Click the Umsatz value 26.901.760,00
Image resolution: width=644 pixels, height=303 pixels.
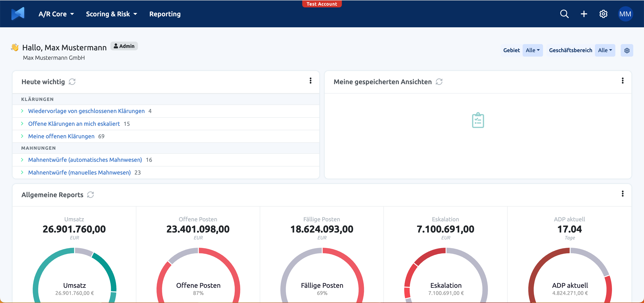pyautogui.click(x=74, y=229)
